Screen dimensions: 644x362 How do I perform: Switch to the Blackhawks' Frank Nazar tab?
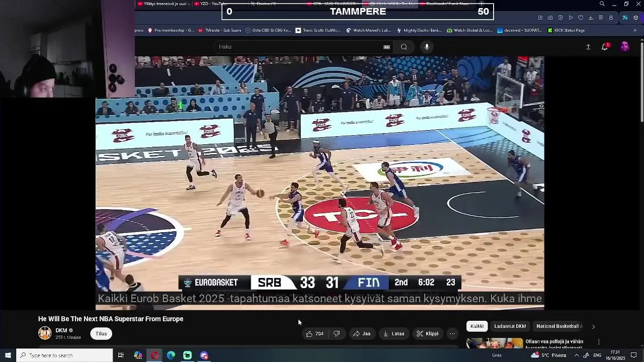click(x=448, y=4)
